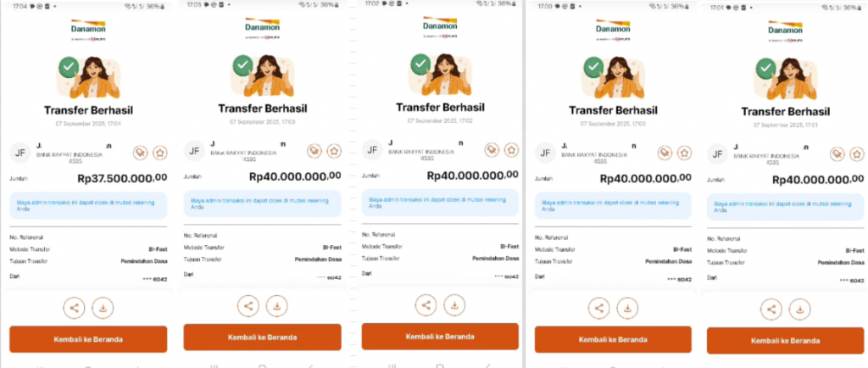Tap share icon on the 17:00 receipt

click(599, 309)
